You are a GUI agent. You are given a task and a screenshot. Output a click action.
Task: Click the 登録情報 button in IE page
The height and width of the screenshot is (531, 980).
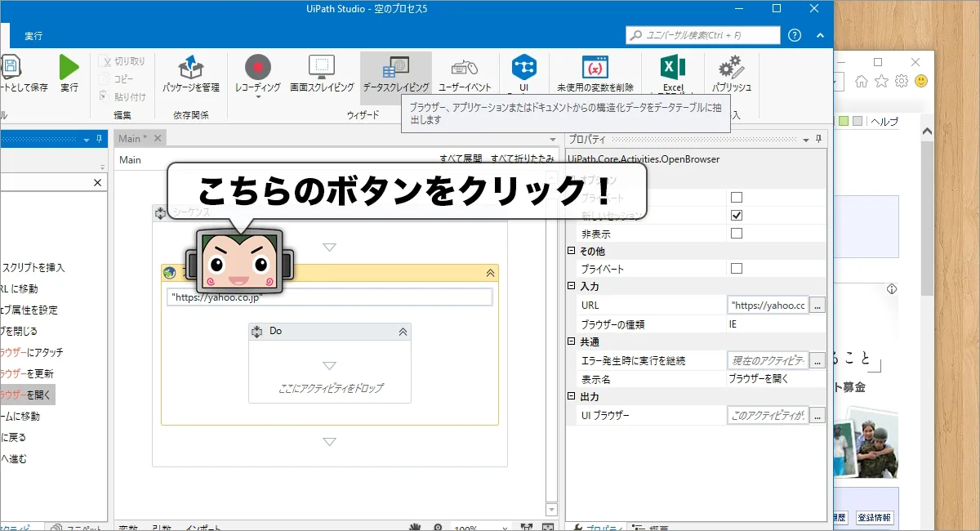coord(875,517)
